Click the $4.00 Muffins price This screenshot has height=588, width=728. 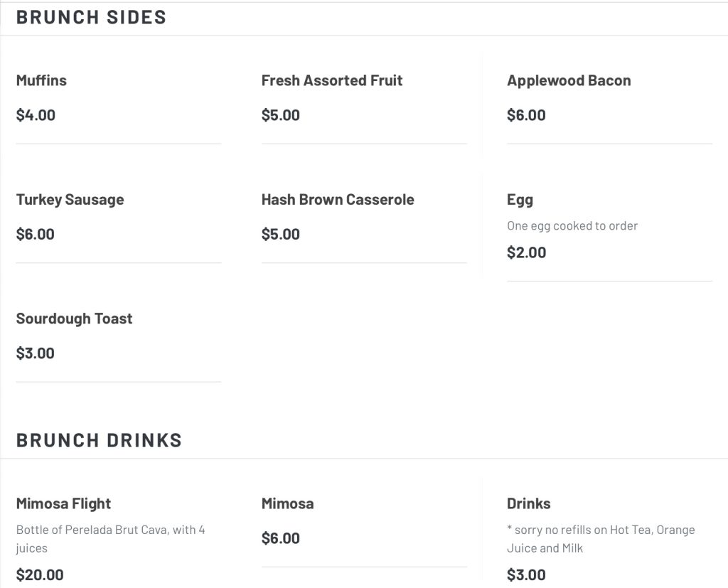point(36,114)
